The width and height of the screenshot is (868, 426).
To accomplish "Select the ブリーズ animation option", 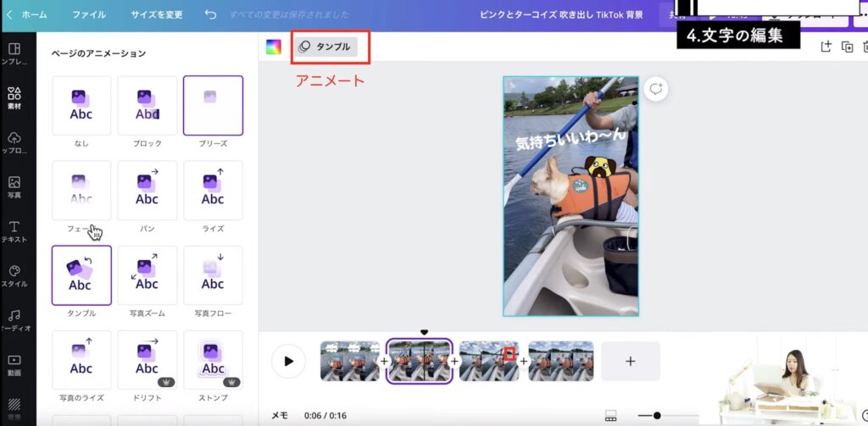I will [x=213, y=106].
